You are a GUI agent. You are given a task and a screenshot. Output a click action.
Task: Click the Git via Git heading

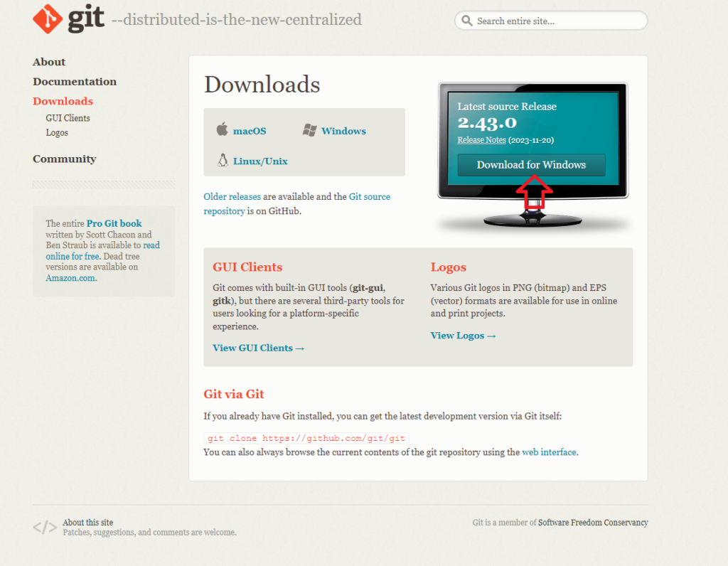[x=233, y=394]
